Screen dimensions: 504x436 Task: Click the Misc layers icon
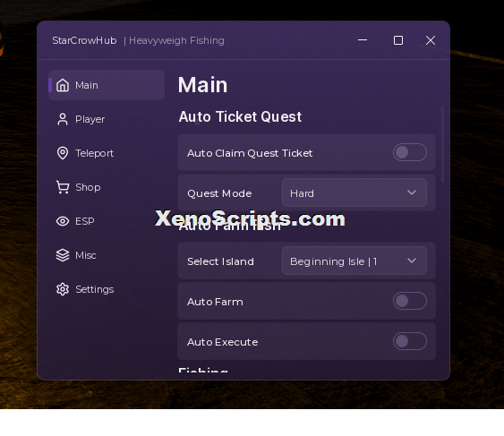(63, 255)
